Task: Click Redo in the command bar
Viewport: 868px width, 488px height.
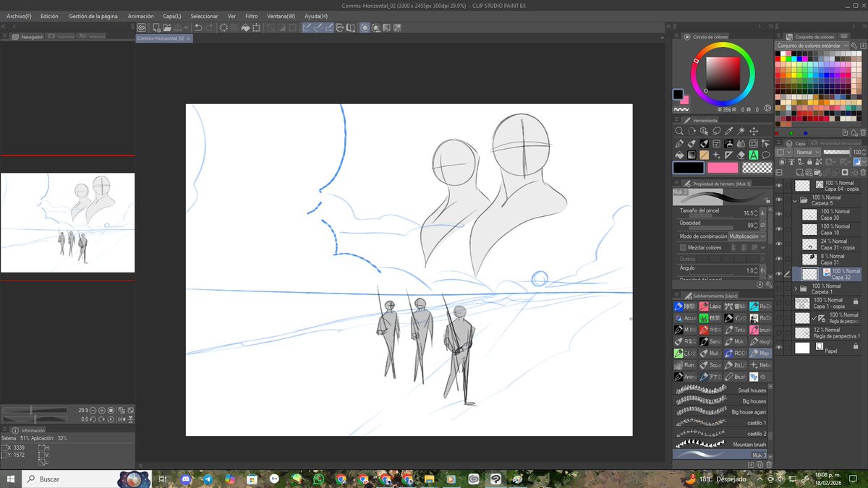Action: coord(210,27)
